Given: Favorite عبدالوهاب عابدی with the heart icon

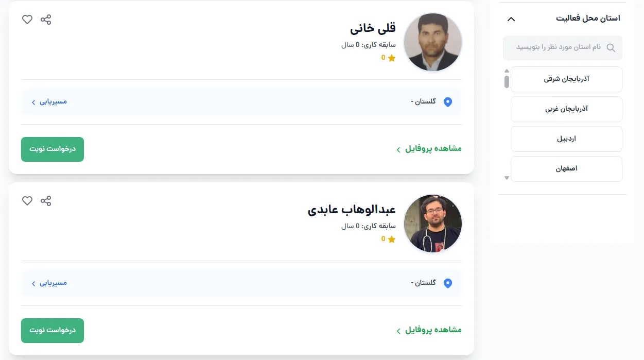Looking at the screenshot, I should (x=27, y=201).
